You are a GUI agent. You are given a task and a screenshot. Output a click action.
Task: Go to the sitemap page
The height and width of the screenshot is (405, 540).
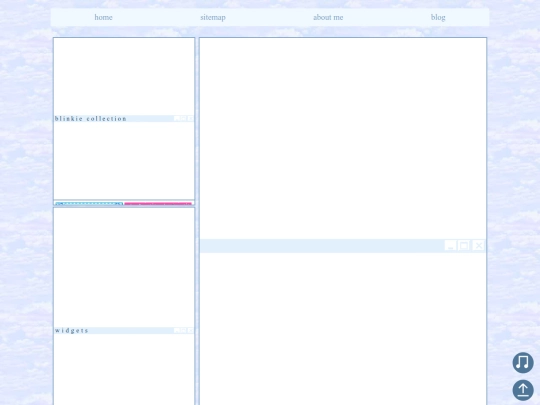(x=213, y=17)
